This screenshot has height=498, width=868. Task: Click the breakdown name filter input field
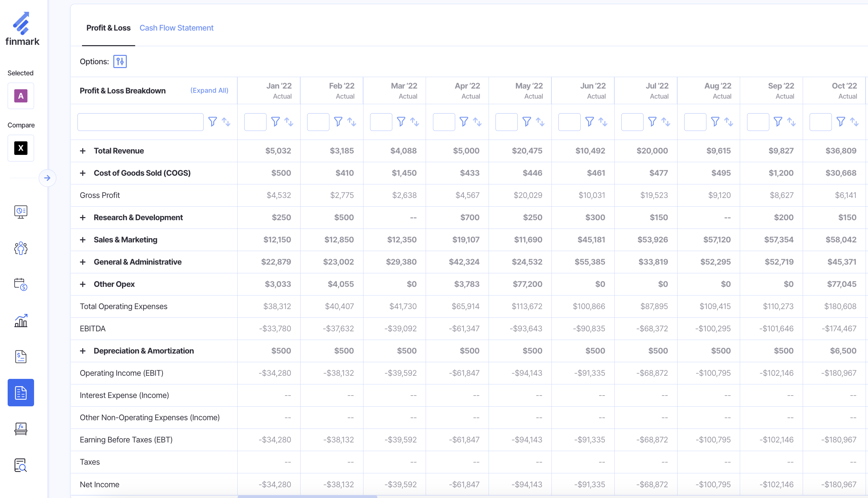(140, 122)
